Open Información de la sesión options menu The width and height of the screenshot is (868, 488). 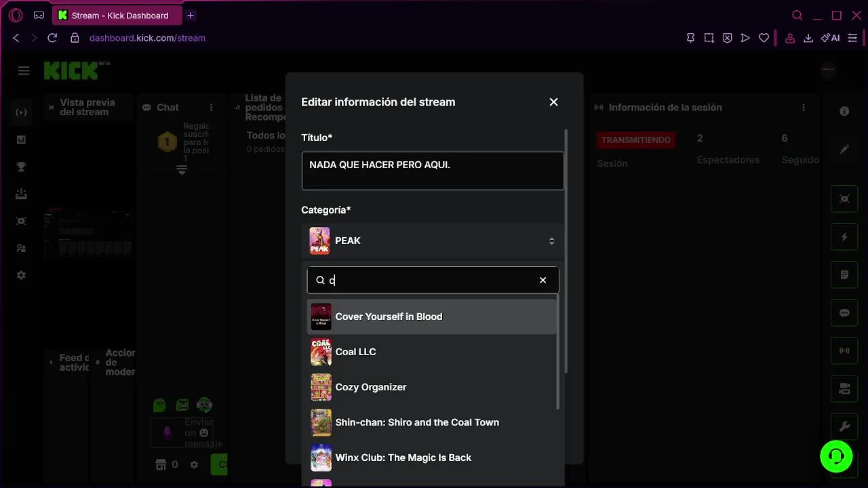pyautogui.click(x=804, y=107)
